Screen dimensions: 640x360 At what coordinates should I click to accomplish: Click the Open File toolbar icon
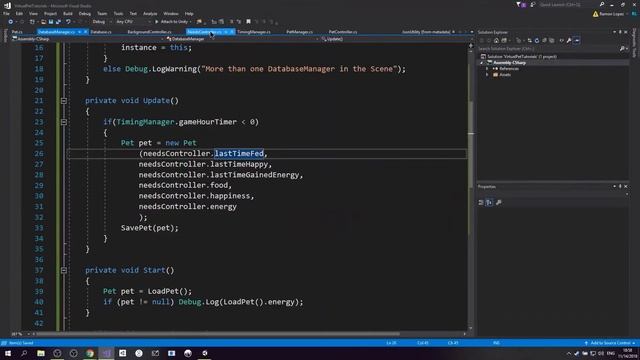click(x=43, y=22)
